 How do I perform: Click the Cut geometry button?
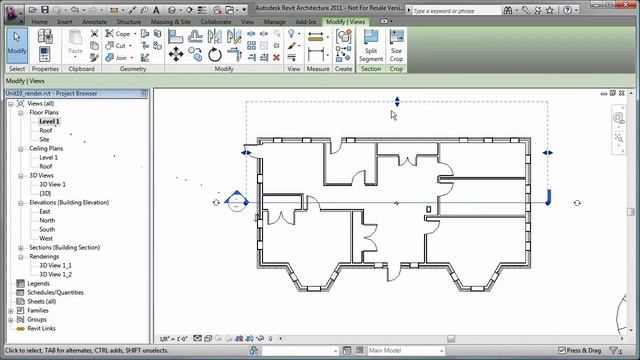(116, 46)
